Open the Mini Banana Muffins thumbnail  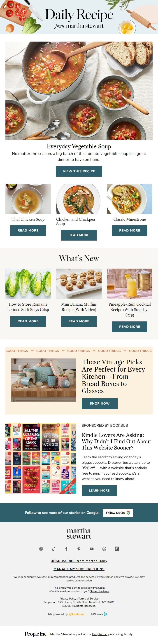point(79,283)
